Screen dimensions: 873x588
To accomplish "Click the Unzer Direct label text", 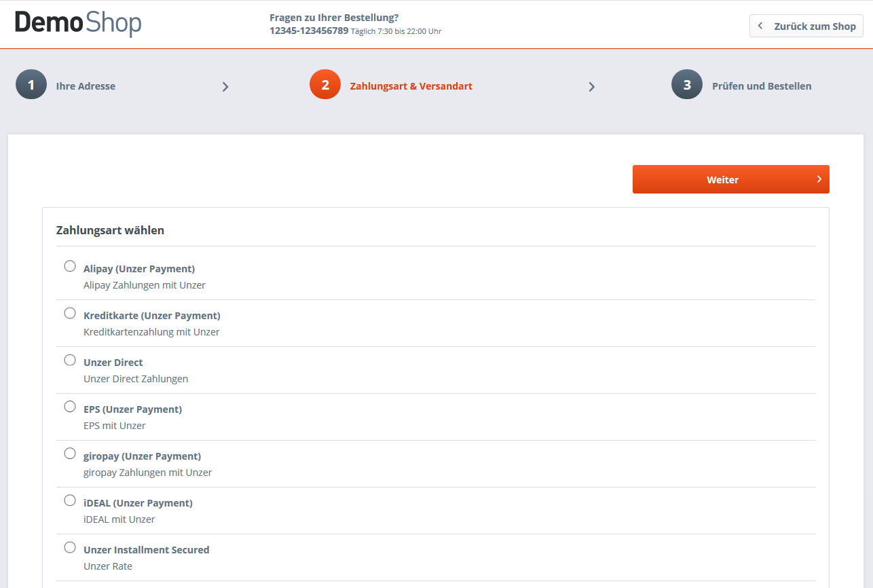I will point(113,363).
